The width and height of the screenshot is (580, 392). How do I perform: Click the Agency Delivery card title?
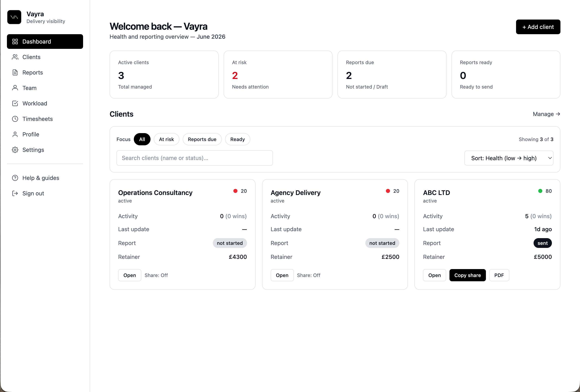[x=295, y=193]
